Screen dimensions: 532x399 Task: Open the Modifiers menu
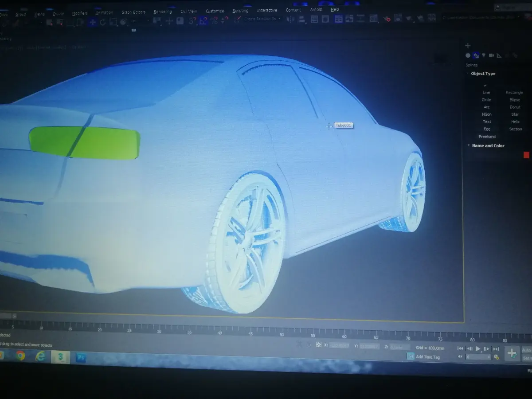pyautogui.click(x=80, y=13)
